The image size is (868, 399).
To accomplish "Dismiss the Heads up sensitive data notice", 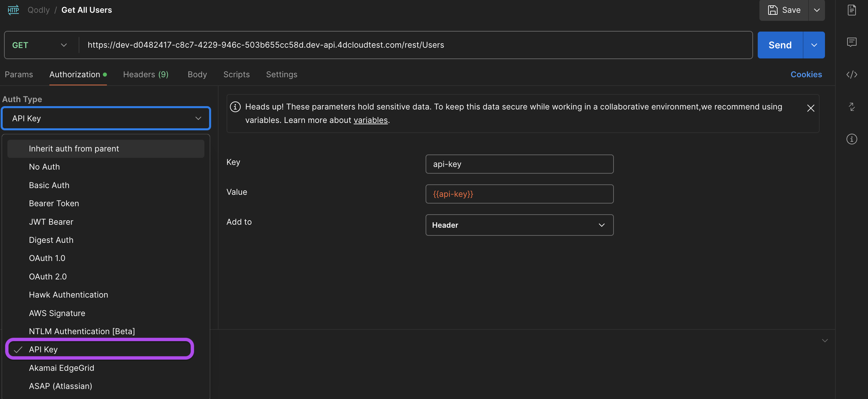I will [x=811, y=108].
